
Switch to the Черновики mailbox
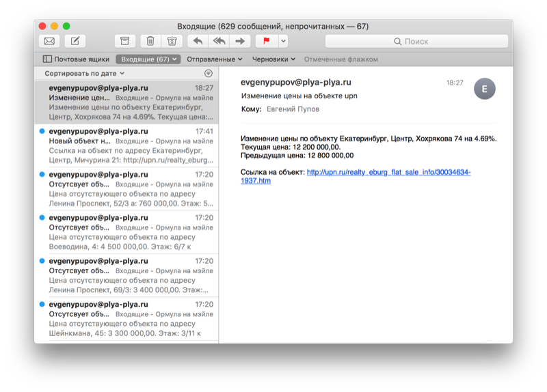tap(273, 59)
